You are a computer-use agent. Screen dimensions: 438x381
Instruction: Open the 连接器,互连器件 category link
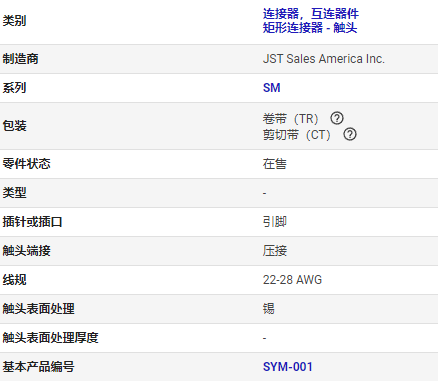coord(311,14)
